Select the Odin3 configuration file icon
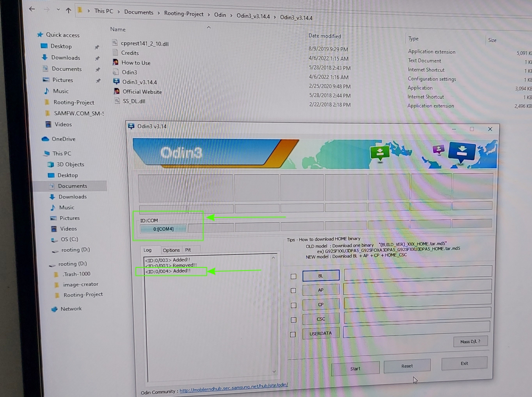 (116, 72)
